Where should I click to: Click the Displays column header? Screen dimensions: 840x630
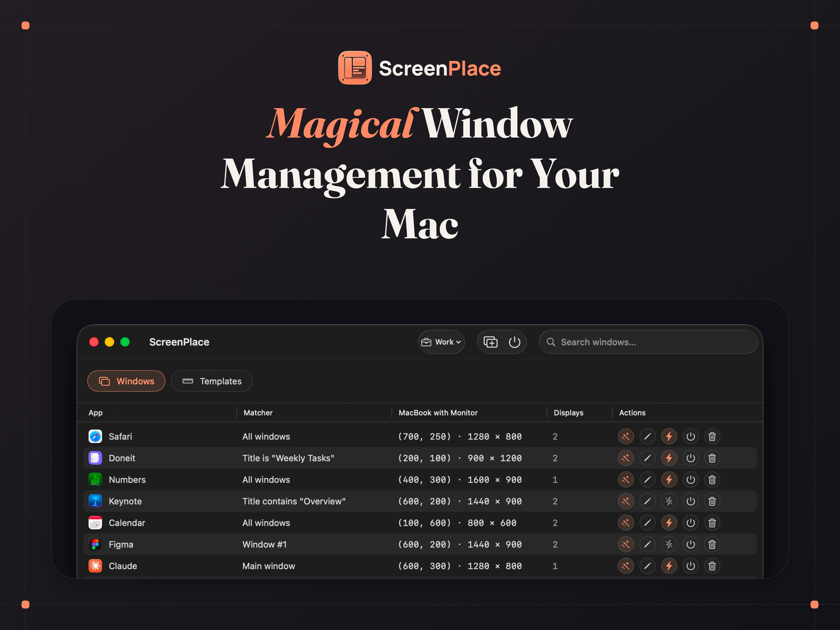click(x=569, y=413)
